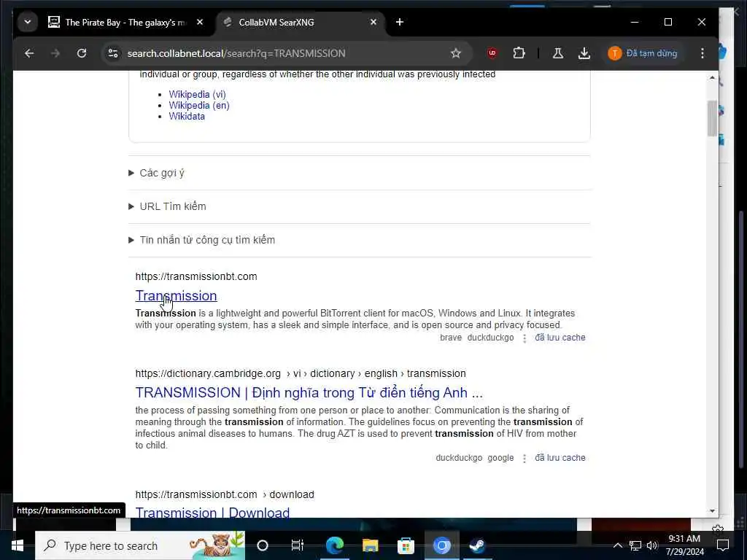Open the paused profile 'Đã tạm dừng' button
The image size is (747, 560).
(643, 53)
